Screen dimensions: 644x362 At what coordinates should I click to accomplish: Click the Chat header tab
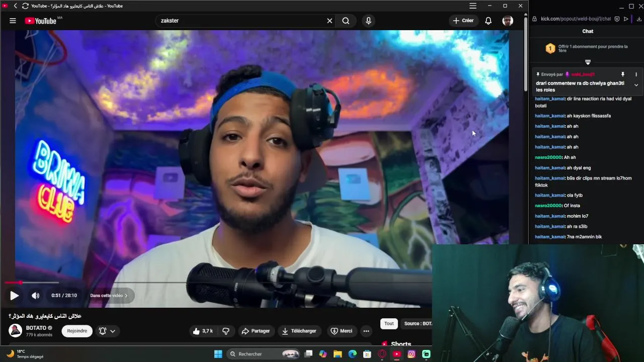588,31
